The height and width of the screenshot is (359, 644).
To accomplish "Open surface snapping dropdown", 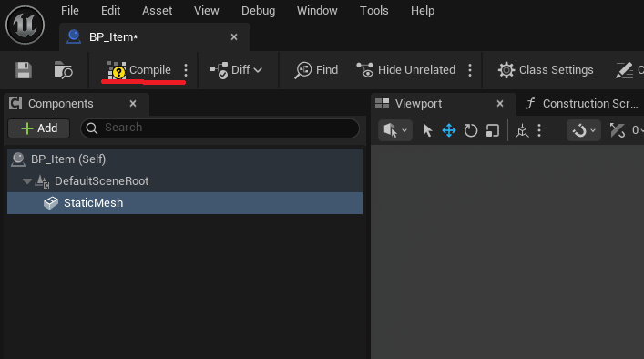I will pyautogui.click(x=584, y=130).
